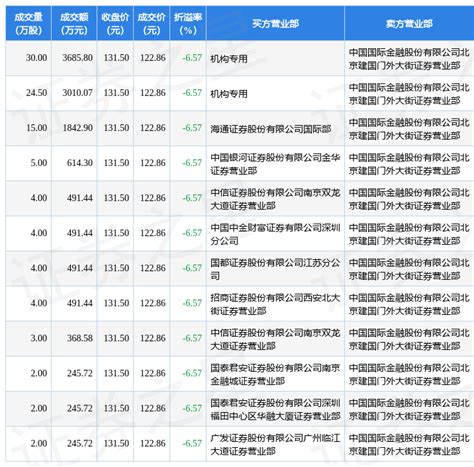Click 广发证券 广州临江大道 buyer entry
474x467 pixels.
[275, 444]
